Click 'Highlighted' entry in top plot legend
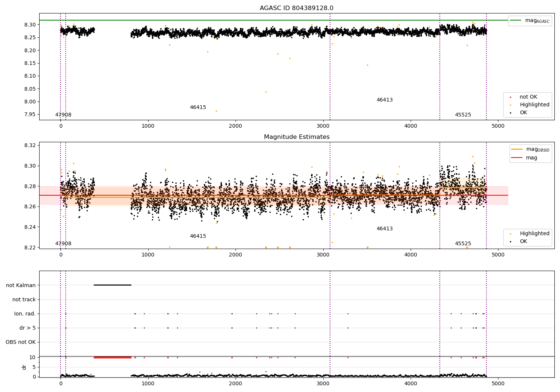560x392 pixels. click(534, 105)
